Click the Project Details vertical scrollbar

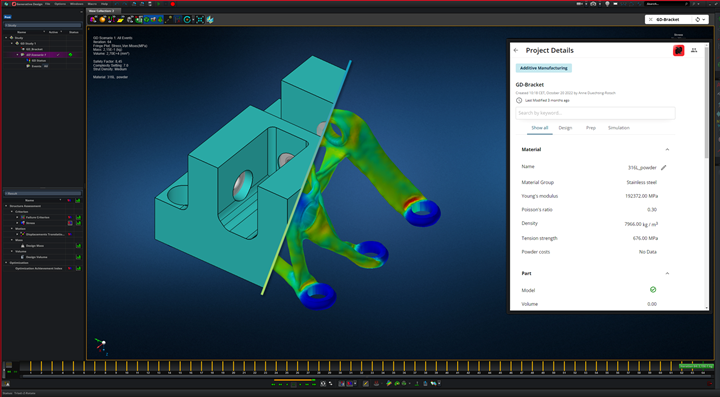pos(706,101)
